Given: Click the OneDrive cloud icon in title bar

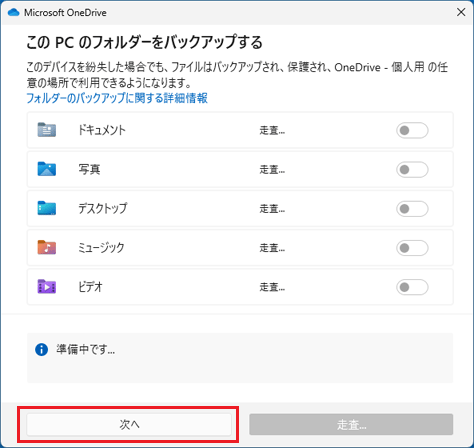Looking at the screenshot, I should [14, 12].
